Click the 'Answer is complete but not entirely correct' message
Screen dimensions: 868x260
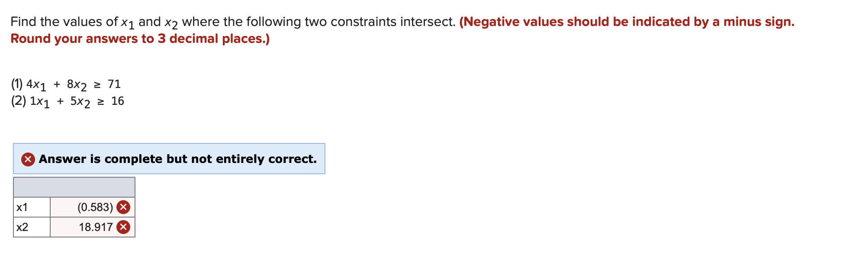pos(177,159)
